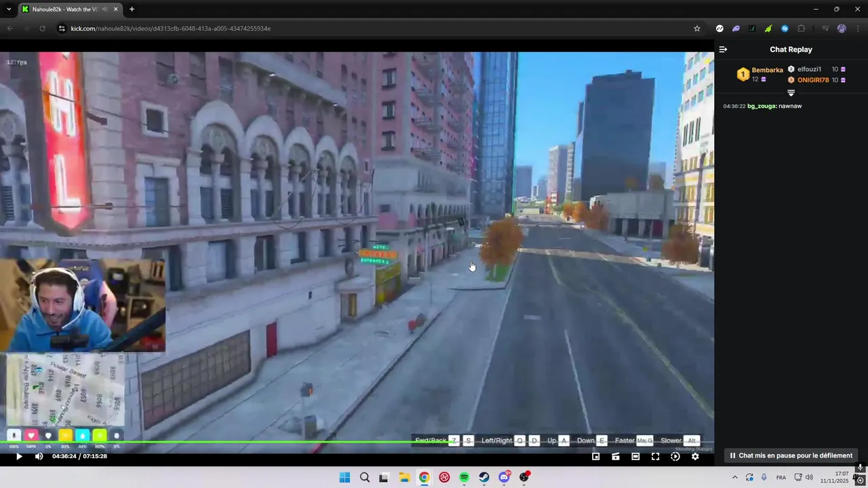This screenshot has width=868, height=488.
Task: Open the system volume tray icon
Action: [x=809, y=477]
